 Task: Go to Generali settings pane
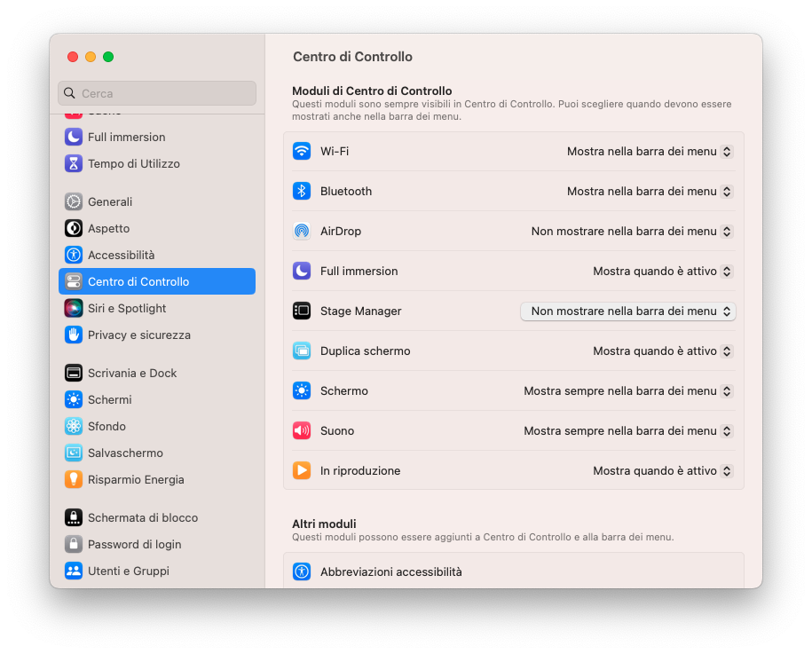pyautogui.click(x=157, y=201)
